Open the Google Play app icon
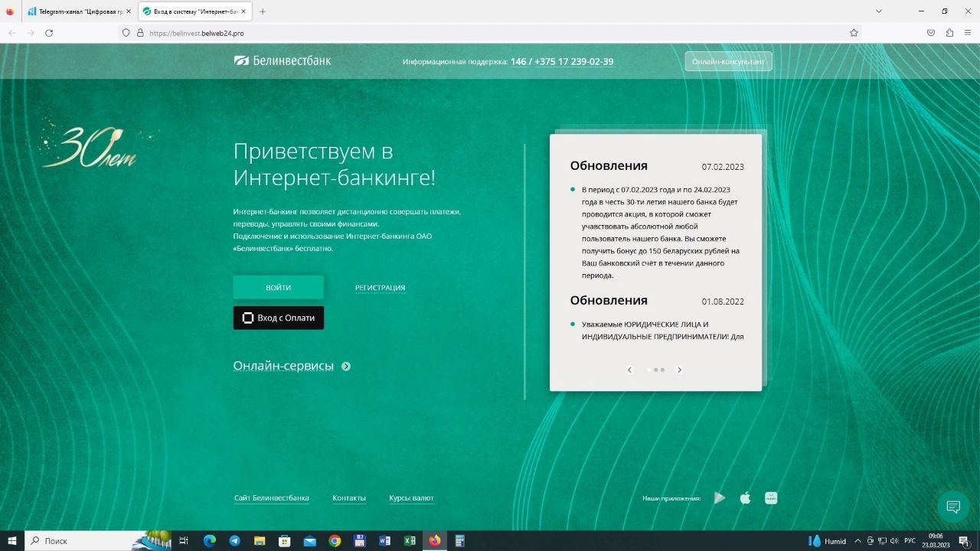Viewport: 980px width, 551px height. pos(720,498)
